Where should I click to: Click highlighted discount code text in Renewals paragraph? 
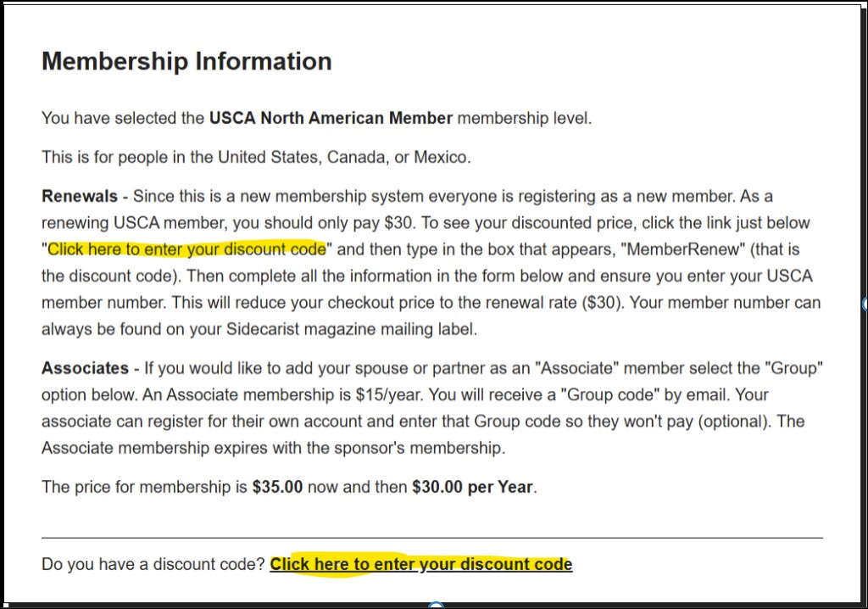pyautogui.click(x=186, y=249)
